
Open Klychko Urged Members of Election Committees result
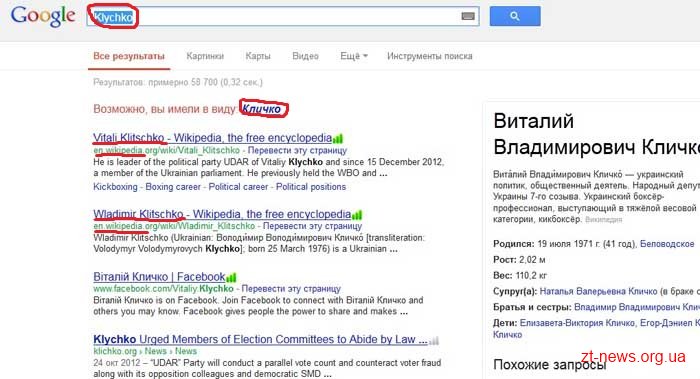click(x=260, y=339)
